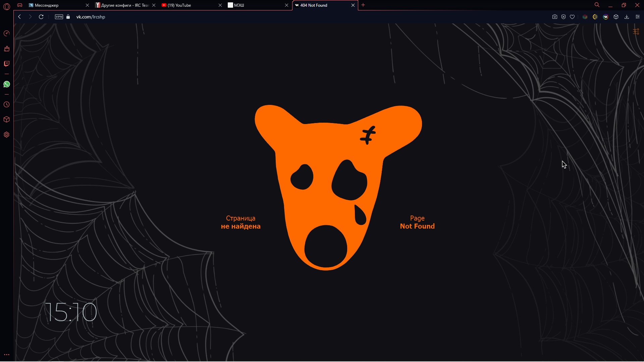Click the 15:10 clock display
The height and width of the screenshot is (362, 644).
(x=71, y=312)
